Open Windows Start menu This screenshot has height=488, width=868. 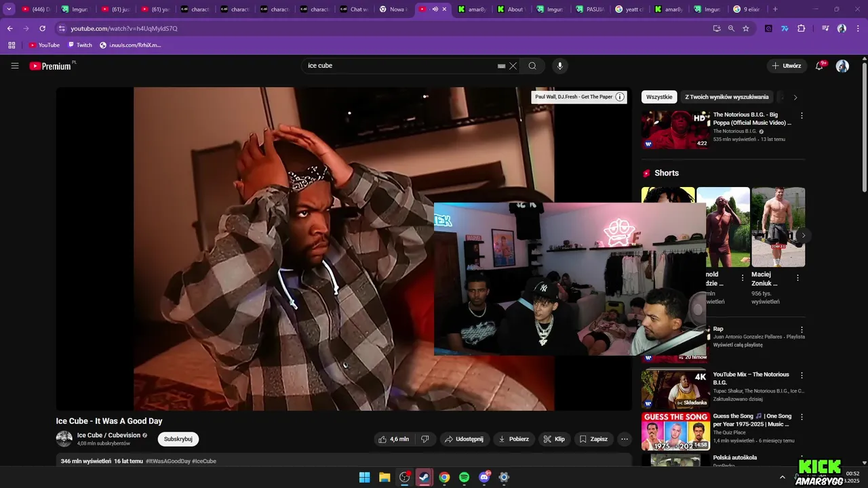tap(364, 477)
